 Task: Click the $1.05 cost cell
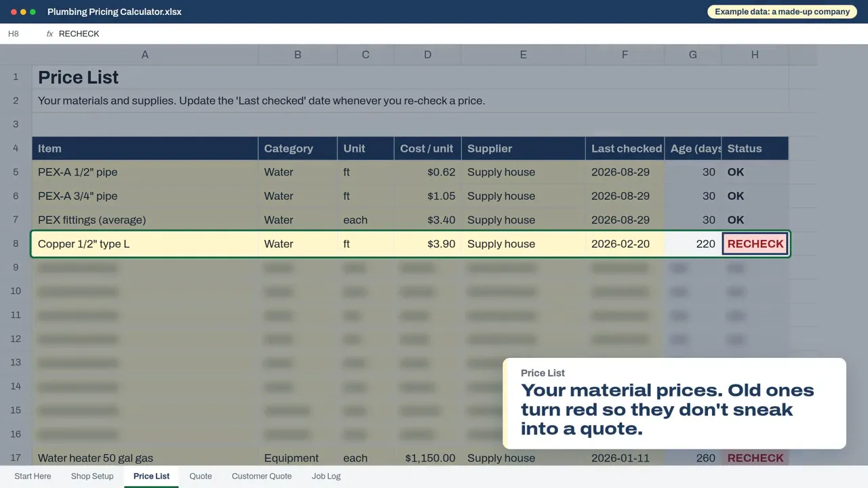tap(427, 196)
